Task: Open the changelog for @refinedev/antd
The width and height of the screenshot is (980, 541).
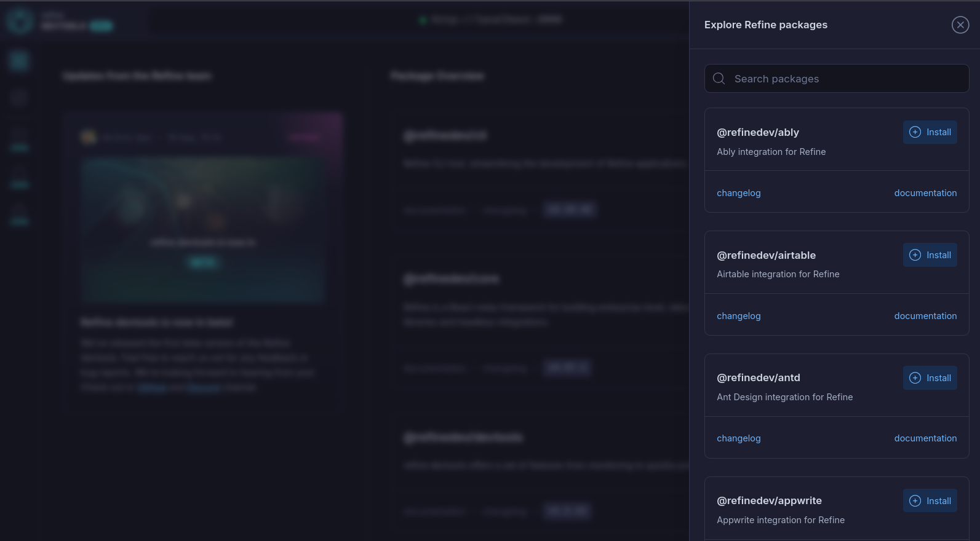Action: (739, 438)
